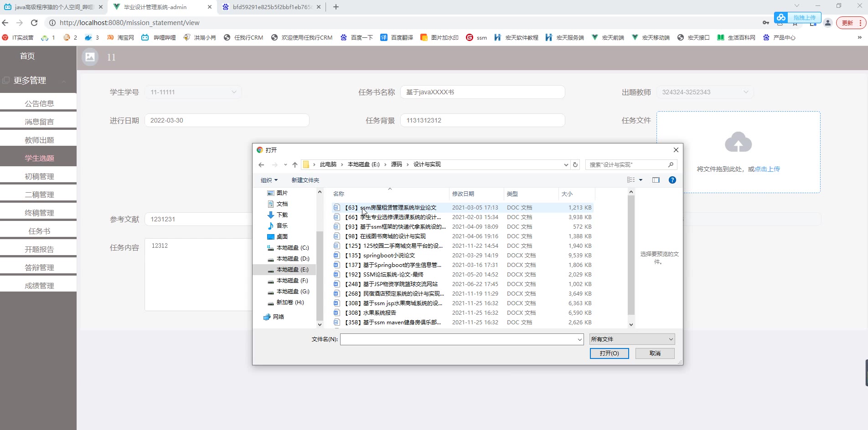Click the 取消 button in the file dialog
868x430 pixels.
tap(655, 353)
